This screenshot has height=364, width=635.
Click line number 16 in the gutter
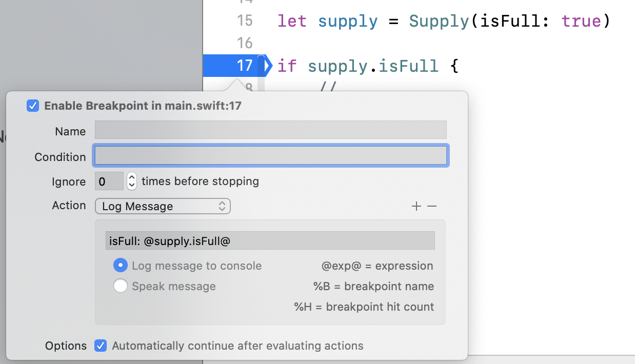(245, 44)
